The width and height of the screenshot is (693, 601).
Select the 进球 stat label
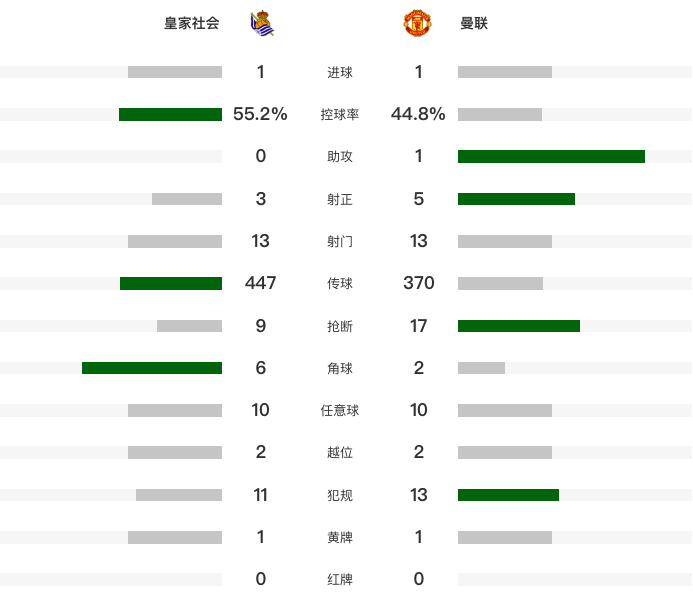point(339,72)
